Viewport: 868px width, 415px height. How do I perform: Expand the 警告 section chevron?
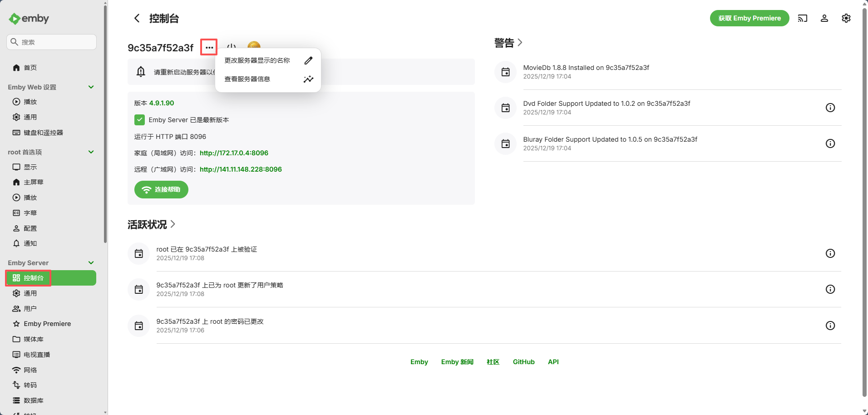point(520,43)
